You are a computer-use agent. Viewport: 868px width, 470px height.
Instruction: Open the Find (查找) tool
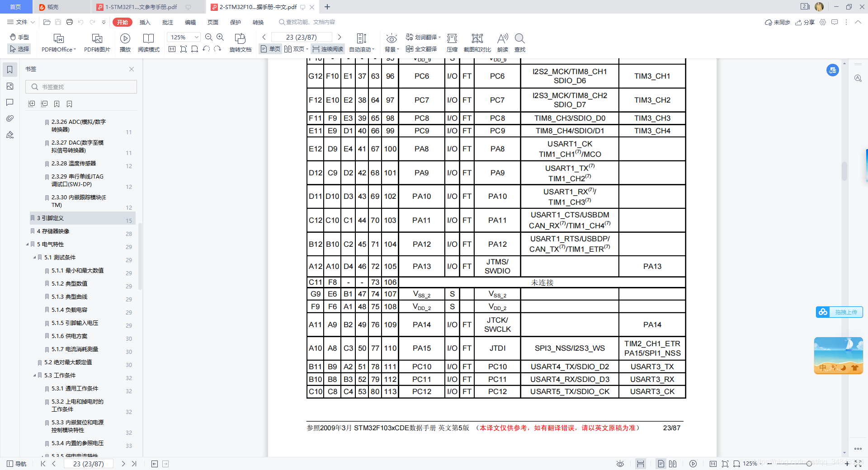click(520, 43)
